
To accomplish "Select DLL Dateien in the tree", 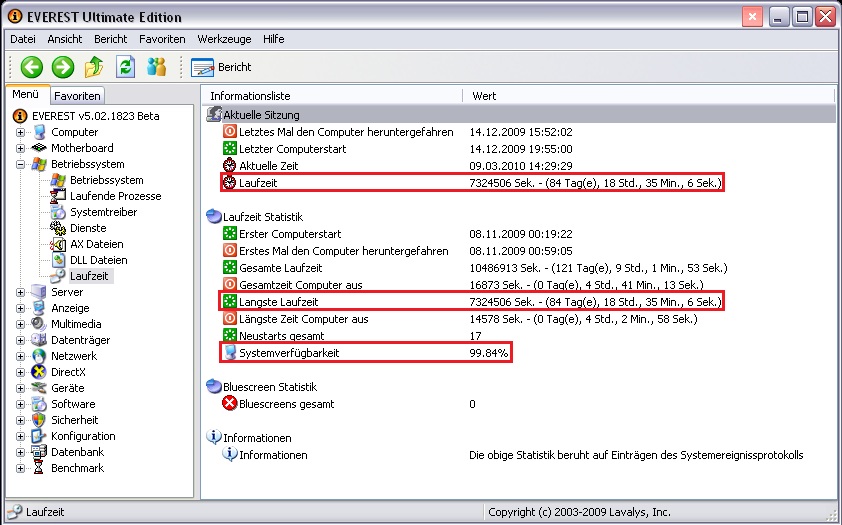I will coord(99,260).
